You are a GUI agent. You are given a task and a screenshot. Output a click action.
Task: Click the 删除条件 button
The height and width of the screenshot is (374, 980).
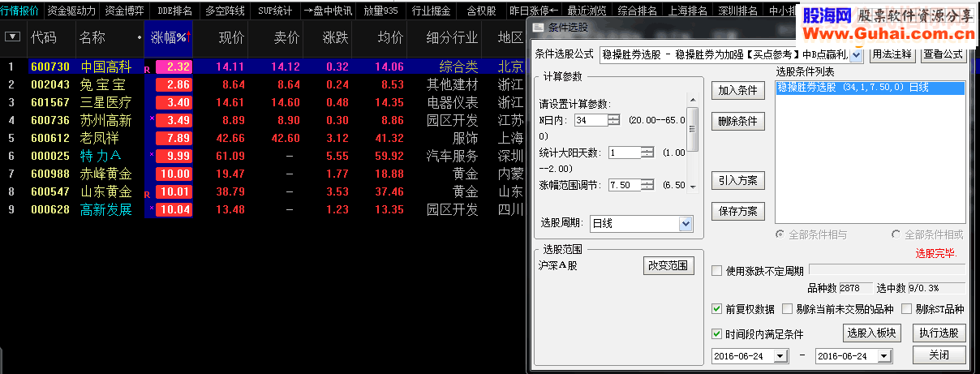pyautogui.click(x=737, y=122)
